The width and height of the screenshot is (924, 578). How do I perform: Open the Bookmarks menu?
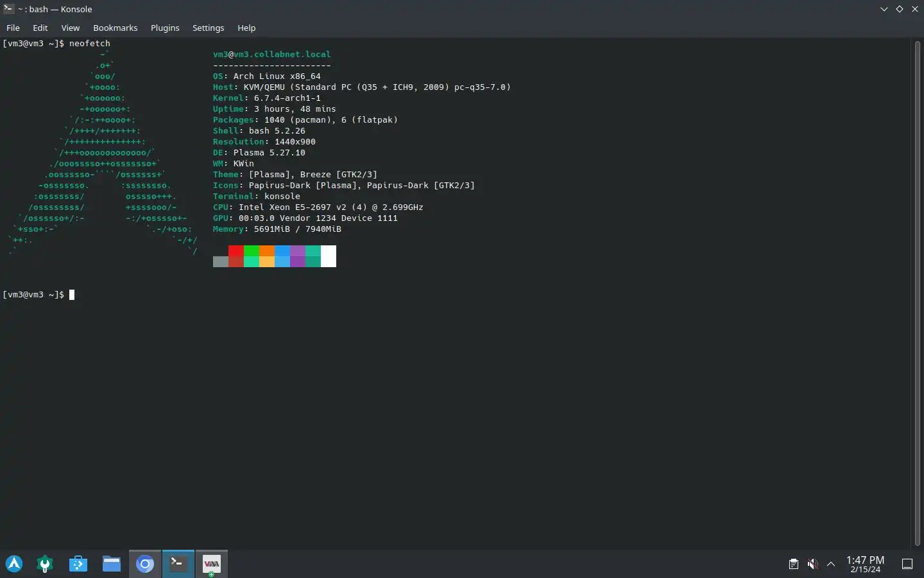tap(116, 28)
